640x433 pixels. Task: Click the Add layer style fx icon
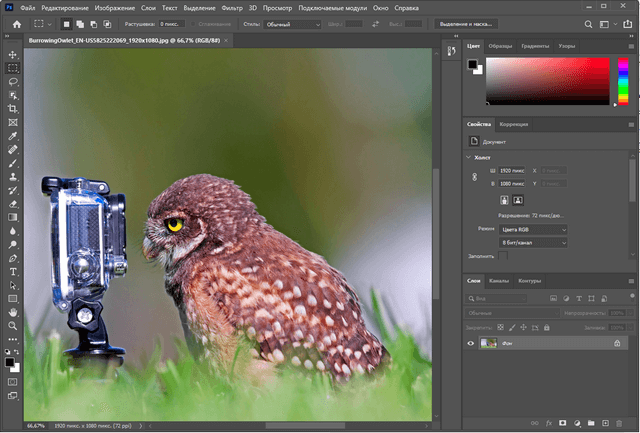(x=549, y=423)
